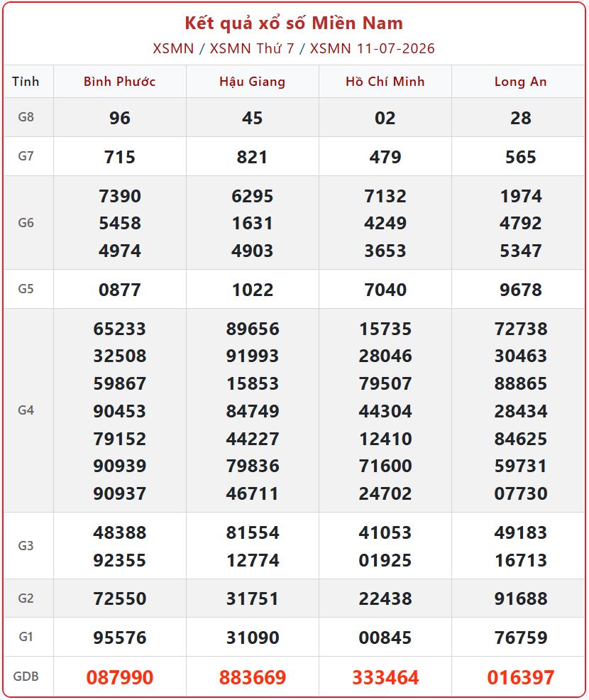The image size is (589, 700).
Task: Select the Hồ Chí Minh special prize 333464
Action: point(385,677)
